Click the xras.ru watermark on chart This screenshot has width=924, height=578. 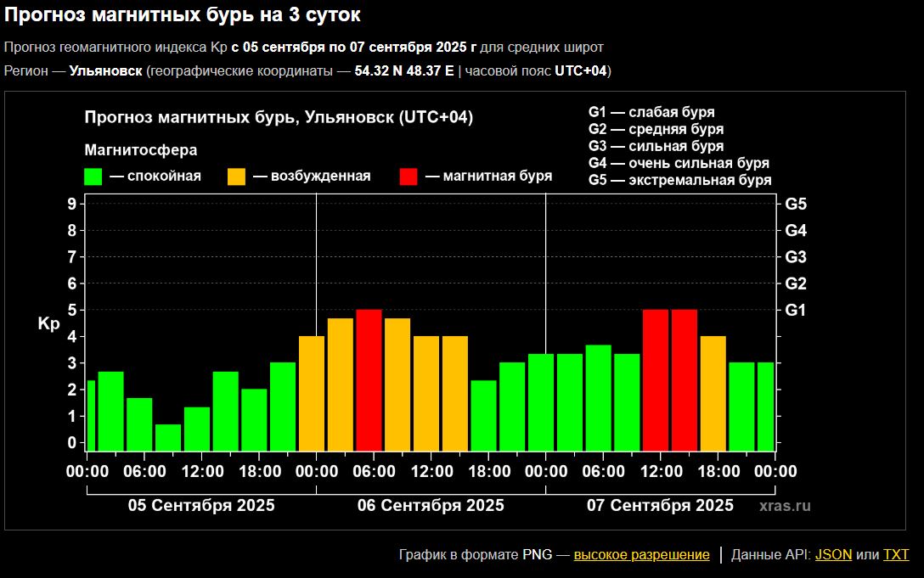coord(785,506)
